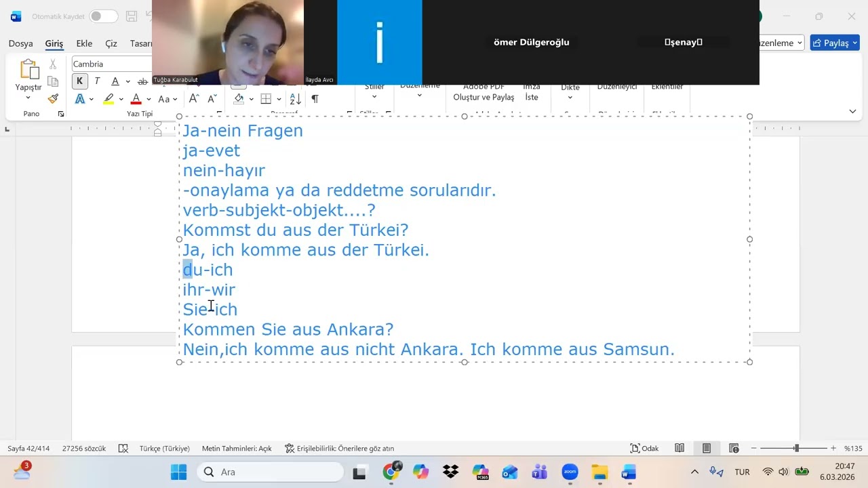Click the Windows search box Ara
The height and width of the screenshot is (488, 868).
tap(271, 472)
